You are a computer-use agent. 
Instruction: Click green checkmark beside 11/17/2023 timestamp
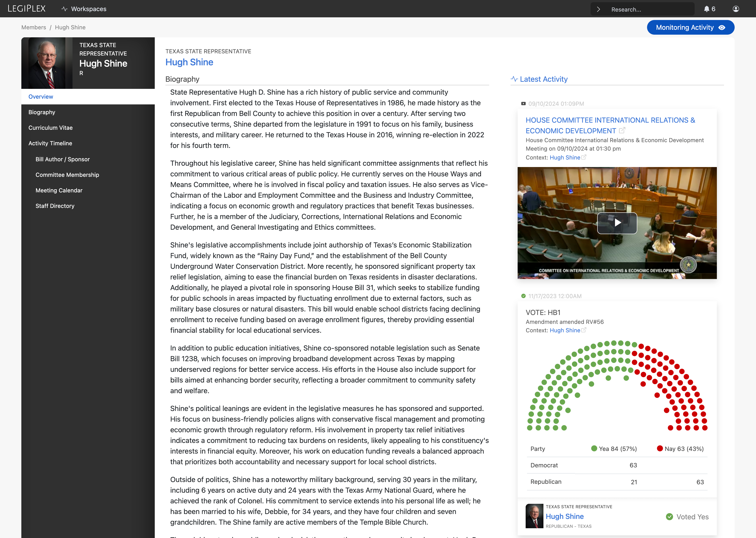click(524, 296)
